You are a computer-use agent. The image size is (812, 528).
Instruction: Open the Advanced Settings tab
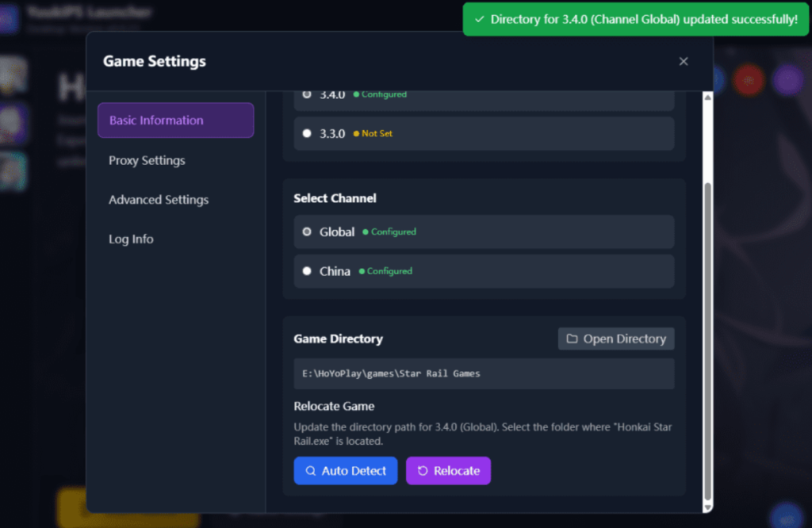coord(159,200)
